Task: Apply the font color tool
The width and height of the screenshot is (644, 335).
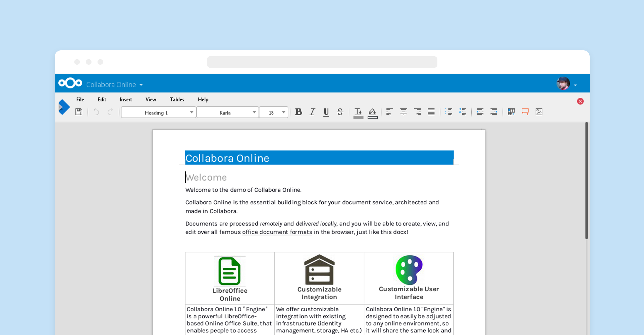Action: tap(358, 113)
